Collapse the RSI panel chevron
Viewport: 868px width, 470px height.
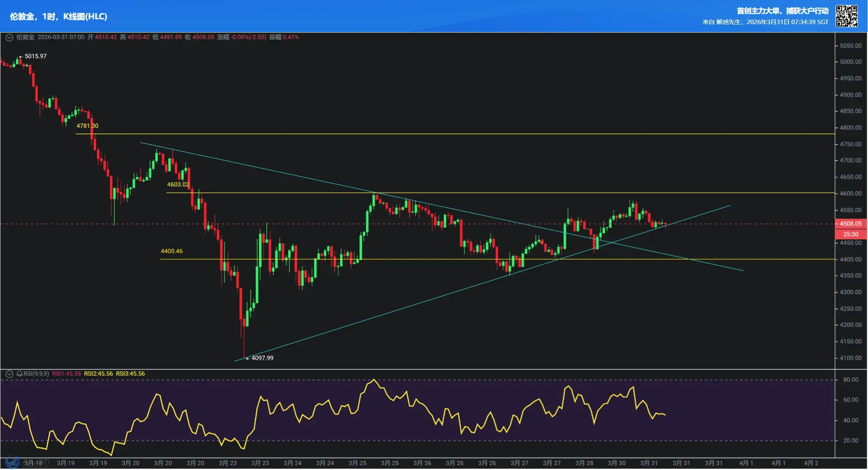click(9, 374)
